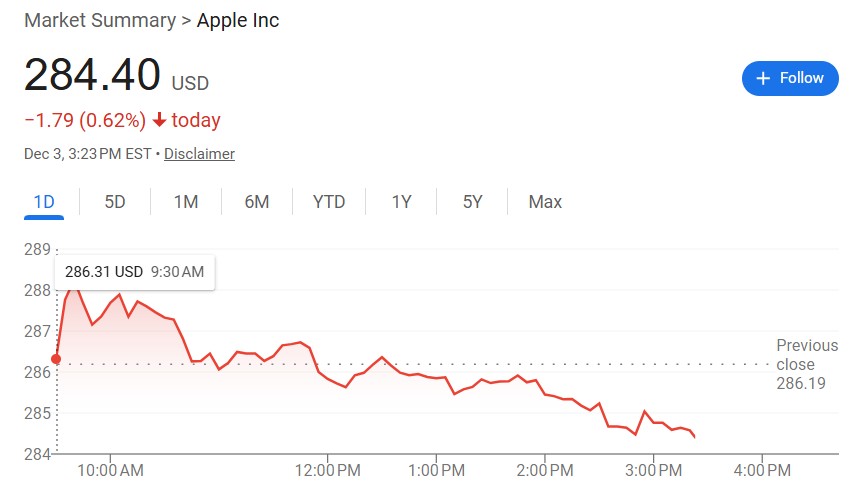864x495 pixels.
Task: Select the 6M range tab
Action: pyautogui.click(x=257, y=202)
